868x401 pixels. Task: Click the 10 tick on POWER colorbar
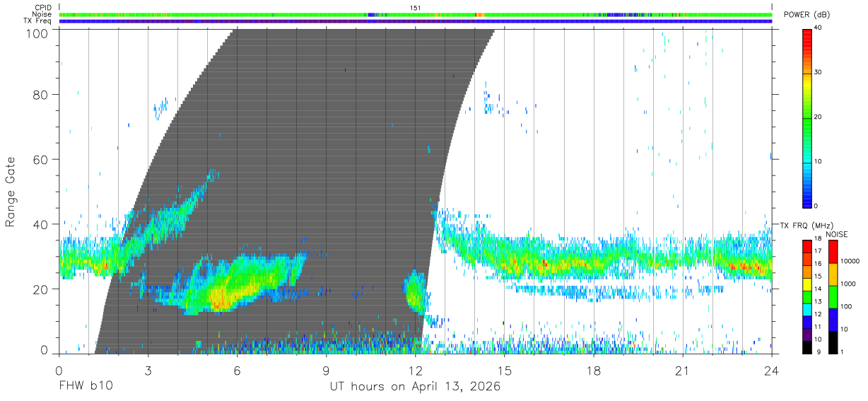[x=819, y=161]
